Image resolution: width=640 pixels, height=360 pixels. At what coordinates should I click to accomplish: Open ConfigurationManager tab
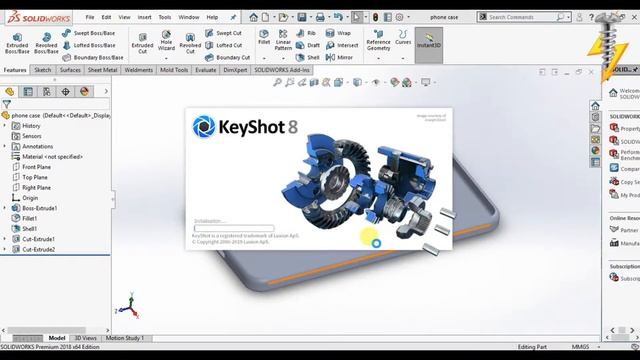[x=47, y=91]
